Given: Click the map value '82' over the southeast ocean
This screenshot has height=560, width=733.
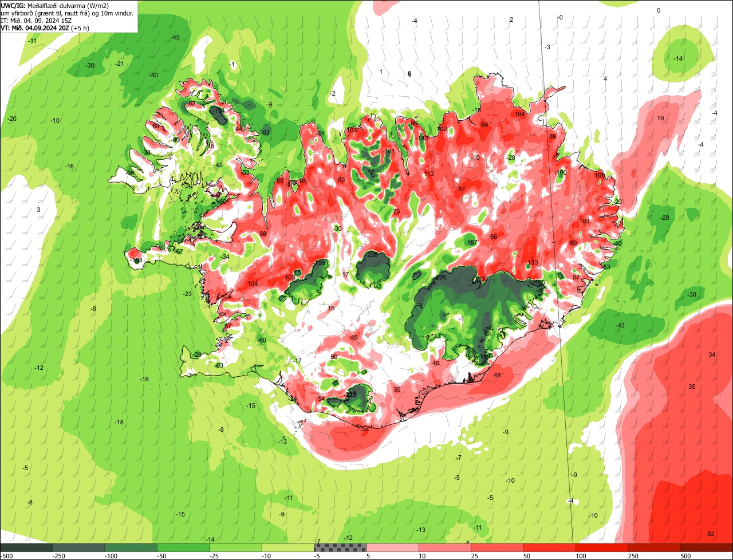Looking at the screenshot, I should (x=711, y=534).
